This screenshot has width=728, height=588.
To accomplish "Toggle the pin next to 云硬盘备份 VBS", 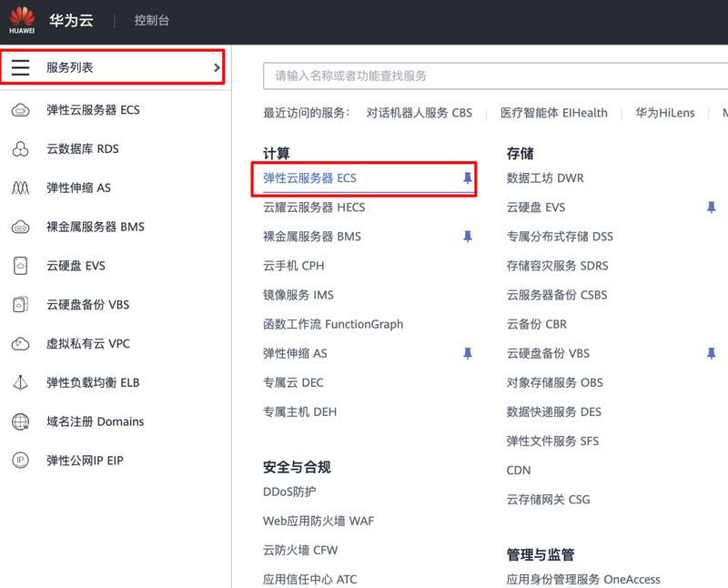I will pos(711,353).
